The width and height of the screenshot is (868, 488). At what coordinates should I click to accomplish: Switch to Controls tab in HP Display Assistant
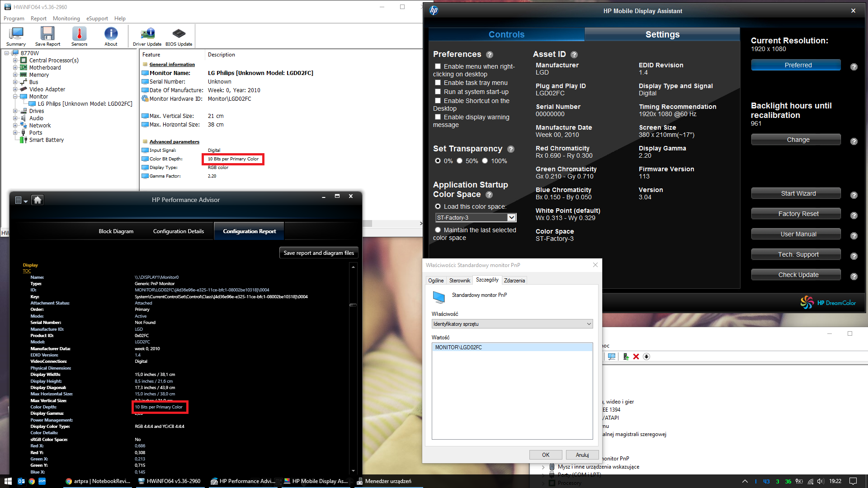pyautogui.click(x=506, y=34)
